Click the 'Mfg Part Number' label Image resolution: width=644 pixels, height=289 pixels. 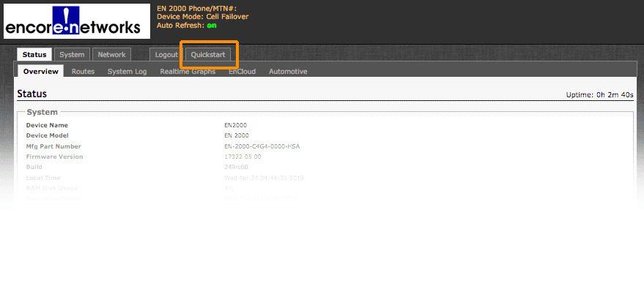[53, 146]
